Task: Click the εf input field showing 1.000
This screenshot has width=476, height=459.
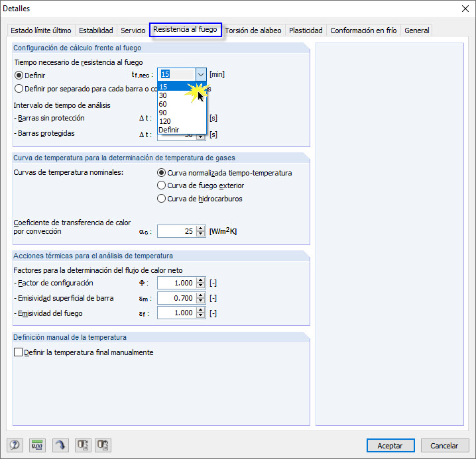Action: (x=177, y=313)
